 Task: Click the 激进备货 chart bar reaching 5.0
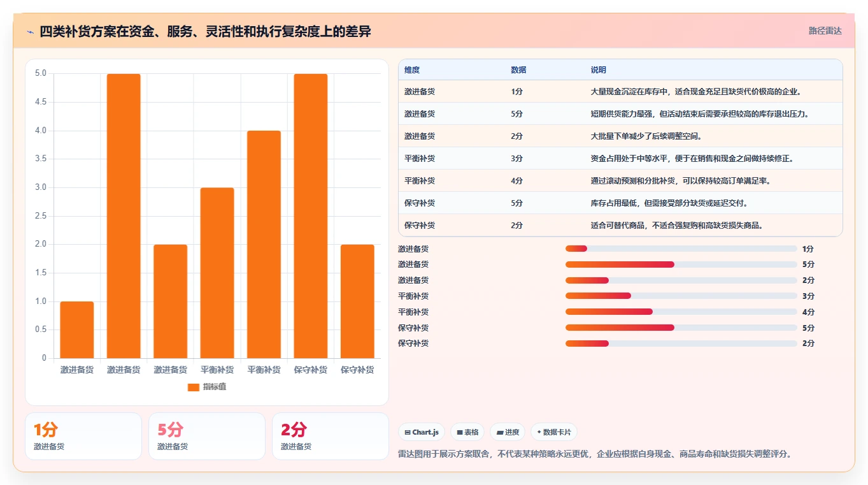(124, 216)
